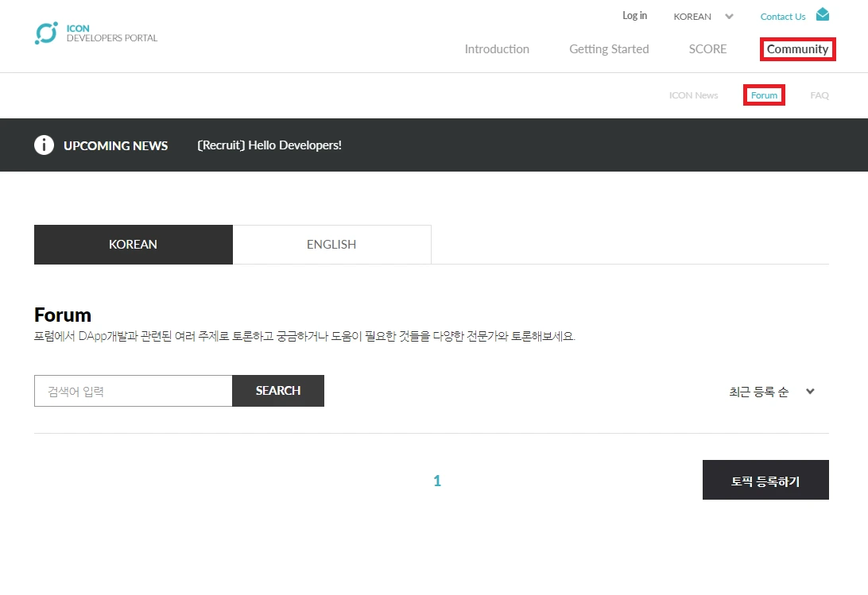Open the sort order dropdown chevron
Screen dimensions: 868x595
click(x=810, y=392)
